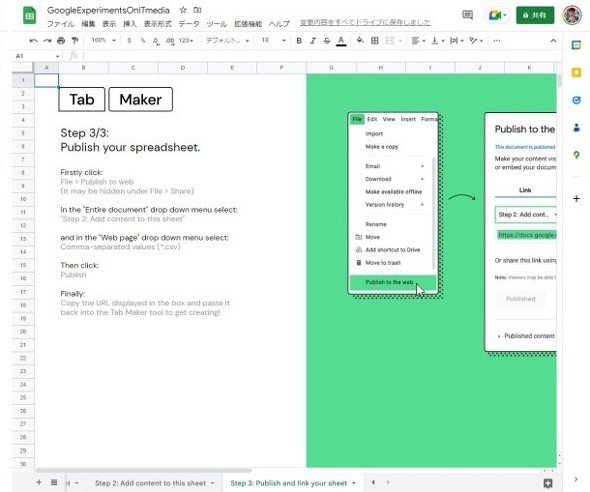The height and width of the screenshot is (492, 590).
Task: Click the undo arrow icon
Action: tap(33, 40)
